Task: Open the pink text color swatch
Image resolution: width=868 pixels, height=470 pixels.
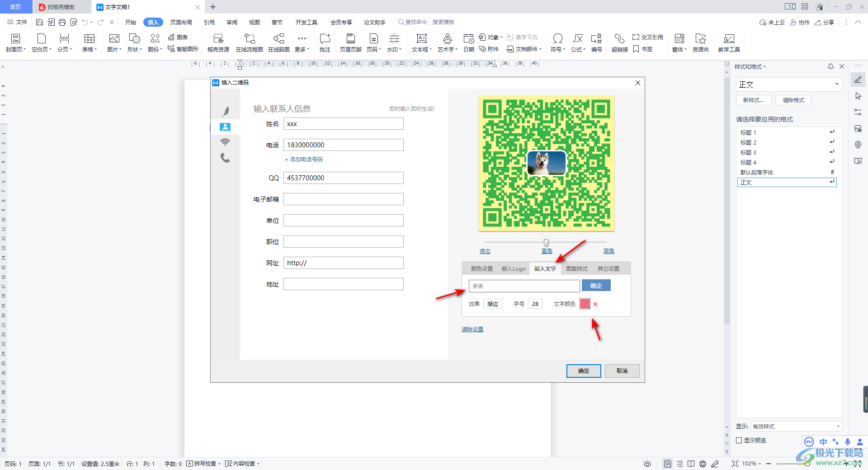Action: click(x=585, y=304)
